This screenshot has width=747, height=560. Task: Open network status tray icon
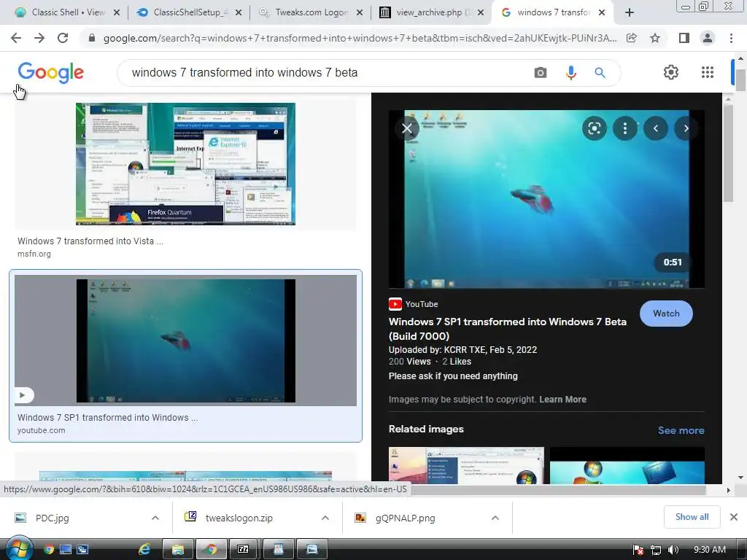656,550
